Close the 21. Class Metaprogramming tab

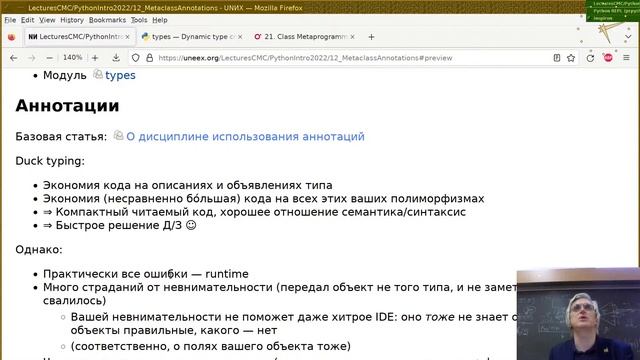pos(352,37)
